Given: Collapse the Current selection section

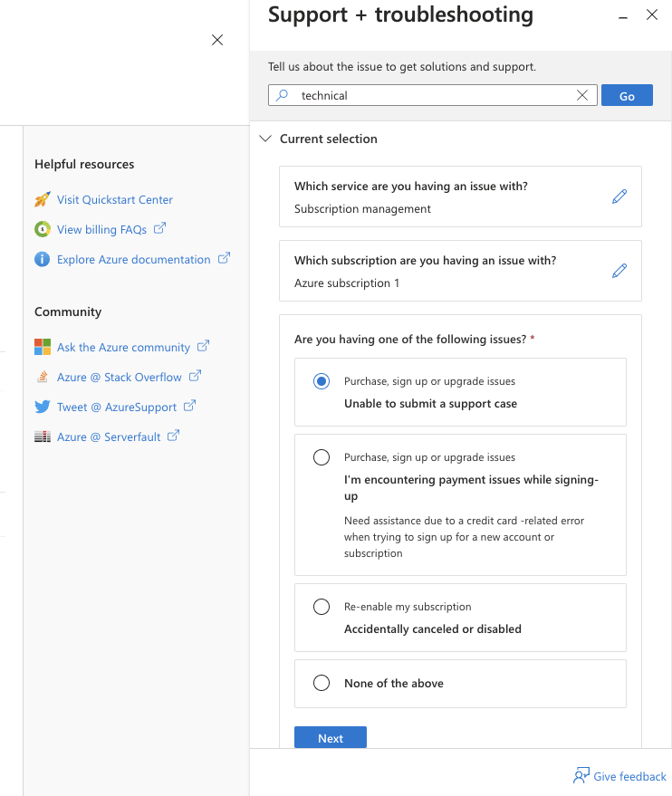Looking at the screenshot, I should tap(265, 139).
